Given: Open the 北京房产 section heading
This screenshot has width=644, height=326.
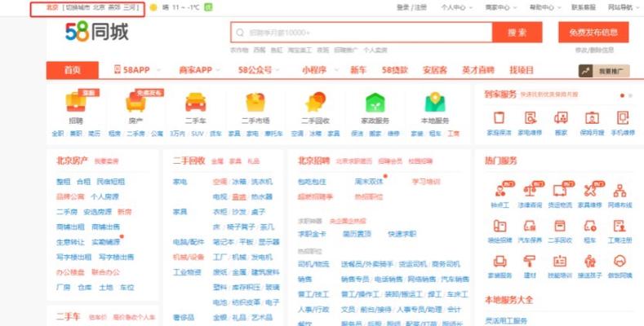Looking at the screenshot, I should click(x=72, y=161).
